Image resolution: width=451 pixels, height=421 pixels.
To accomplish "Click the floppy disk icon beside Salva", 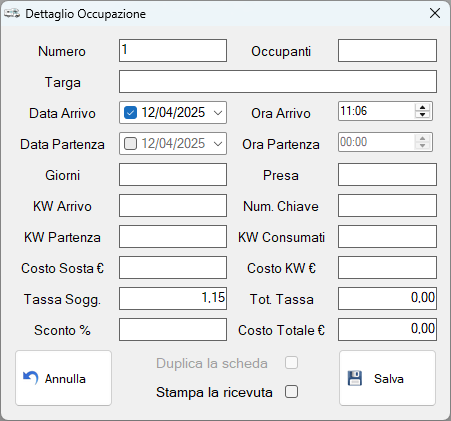I will point(355,378).
